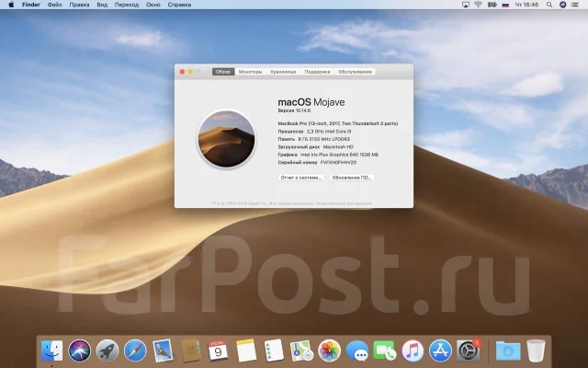Open Calendar icon showing 9
Screen dimensions: 588x368
point(218,351)
